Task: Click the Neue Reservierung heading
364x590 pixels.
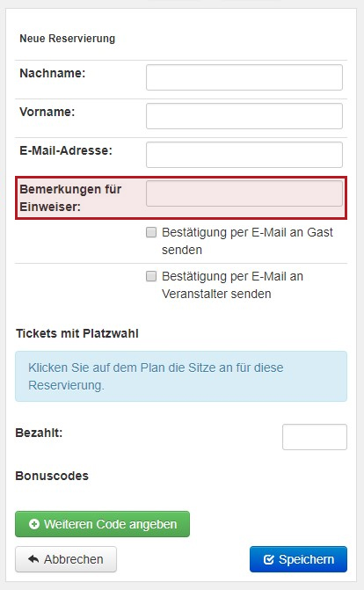Action: pos(68,39)
